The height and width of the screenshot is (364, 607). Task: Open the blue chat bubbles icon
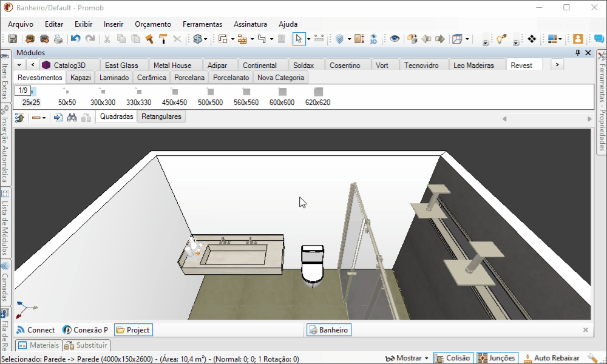[599, 39]
